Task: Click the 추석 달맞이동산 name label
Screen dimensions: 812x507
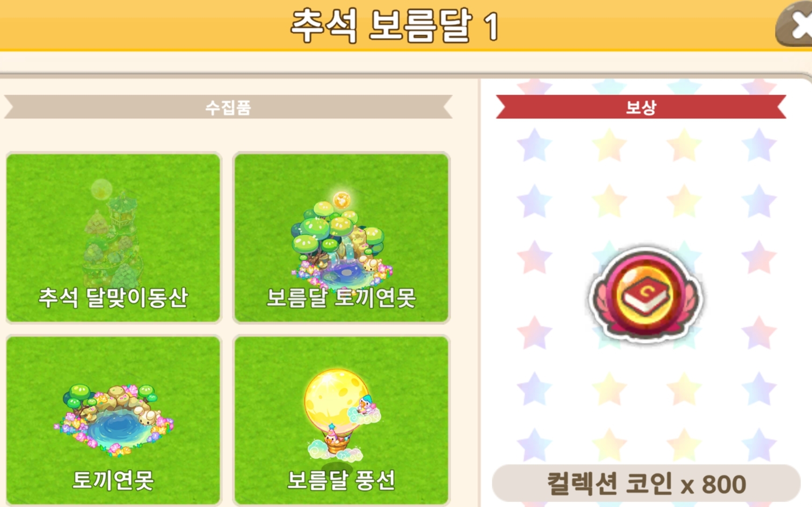Action: point(113,298)
